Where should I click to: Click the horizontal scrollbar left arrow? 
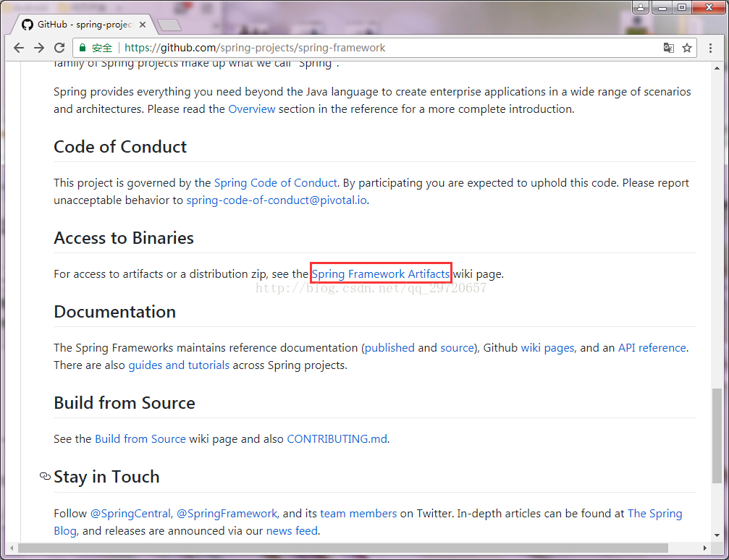click(12, 548)
